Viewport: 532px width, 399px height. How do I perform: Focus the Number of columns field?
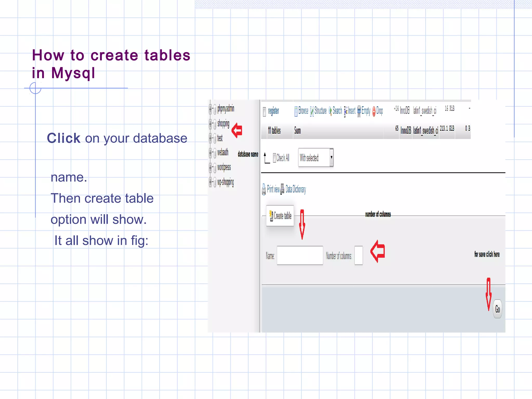(358, 255)
